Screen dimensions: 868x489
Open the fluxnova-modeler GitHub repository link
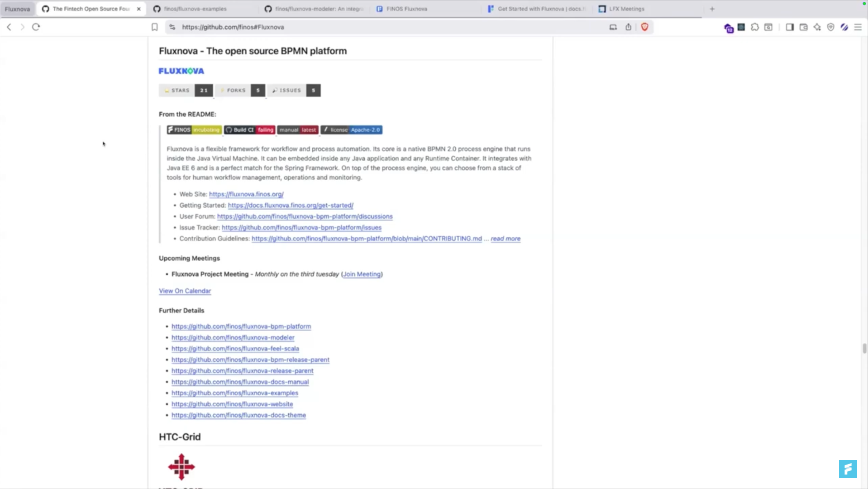pos(233,337)
